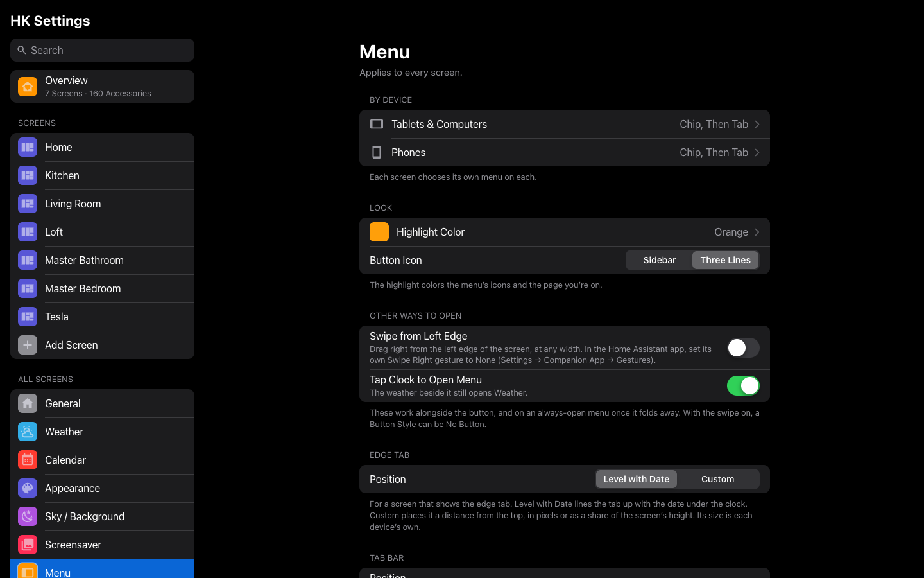924x578 pixels.
Task: Open the Highlight Color row
Action: pos(565,232)
